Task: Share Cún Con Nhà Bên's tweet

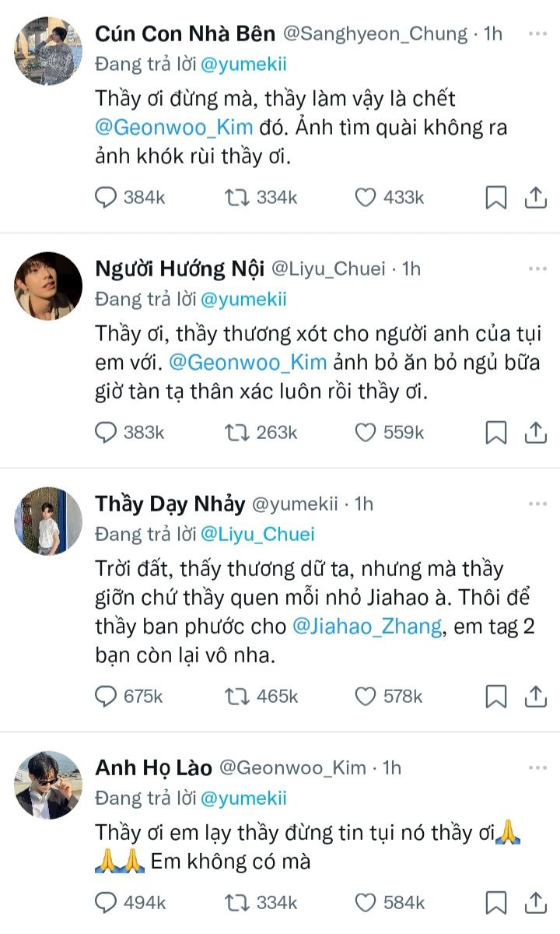Action: [x=535, y=198]
